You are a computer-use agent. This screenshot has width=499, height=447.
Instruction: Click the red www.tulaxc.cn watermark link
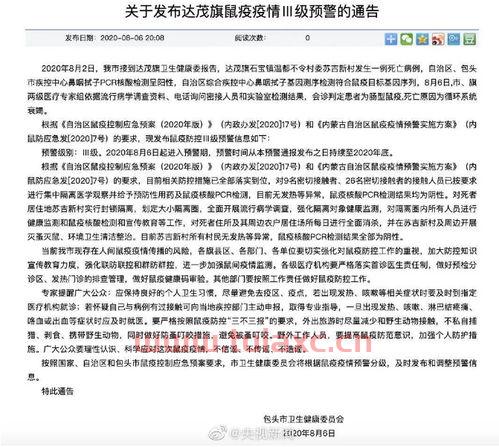(252, 341)
